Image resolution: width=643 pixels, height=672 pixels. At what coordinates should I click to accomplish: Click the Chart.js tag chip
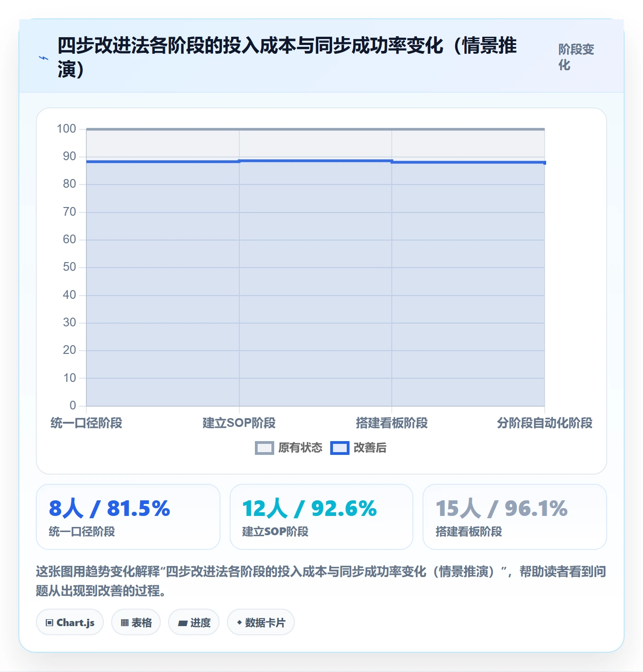70,622
